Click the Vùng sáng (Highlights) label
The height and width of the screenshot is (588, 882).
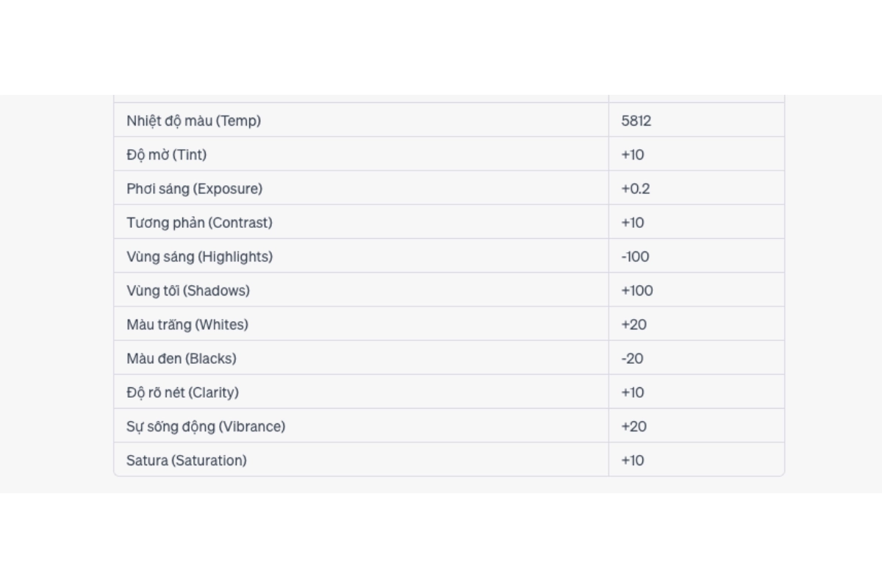pos(199,257)
